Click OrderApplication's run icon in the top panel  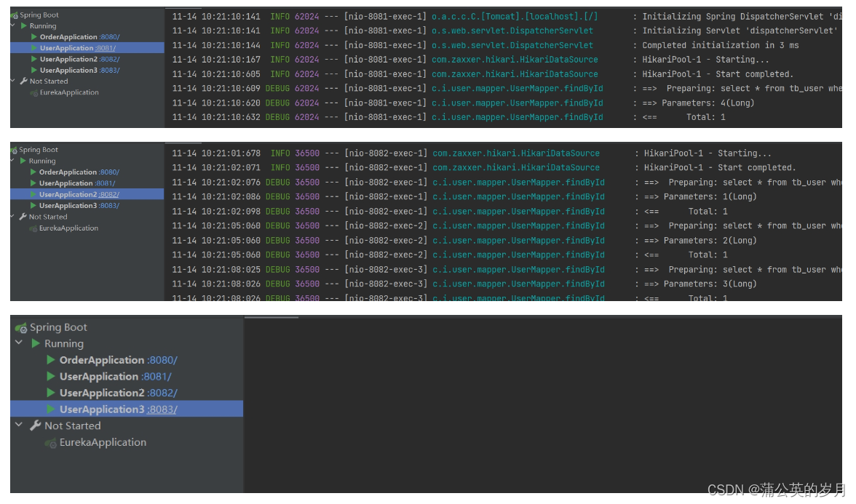(34, 37)
